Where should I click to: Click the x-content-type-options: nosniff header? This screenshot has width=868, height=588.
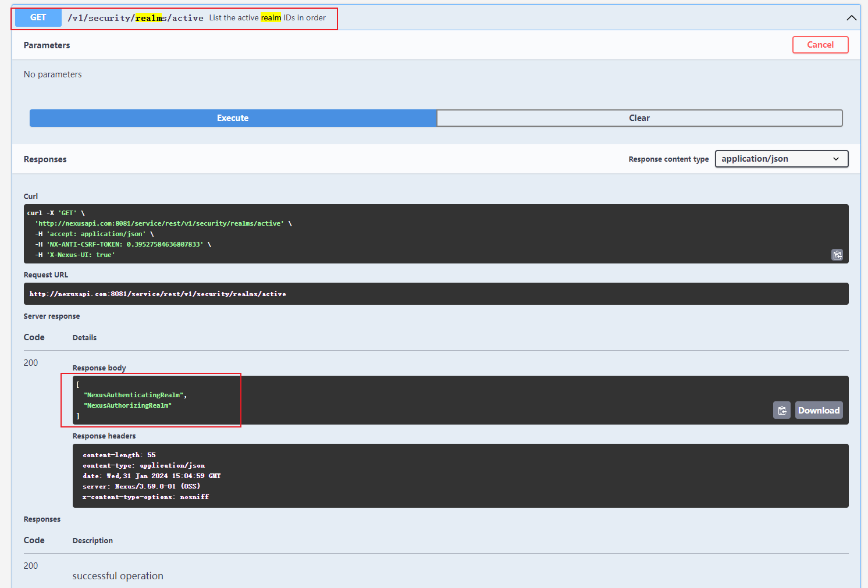(x=146, y=497)
